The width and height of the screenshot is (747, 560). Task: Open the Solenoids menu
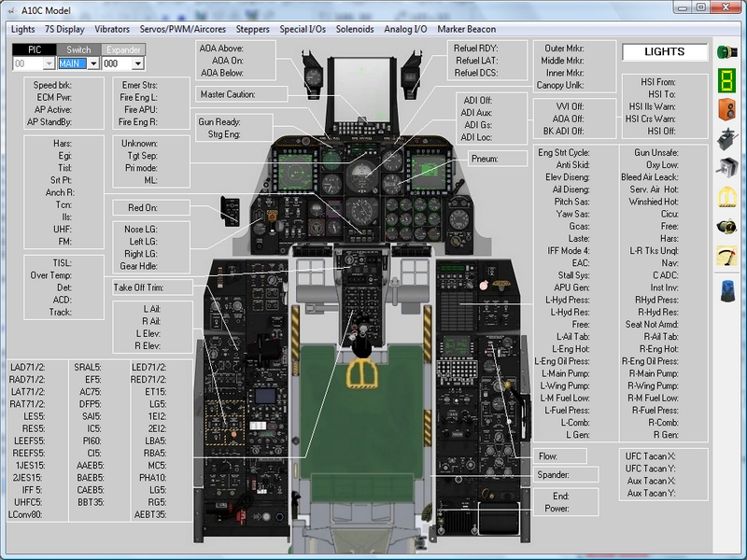coord(355,29)
